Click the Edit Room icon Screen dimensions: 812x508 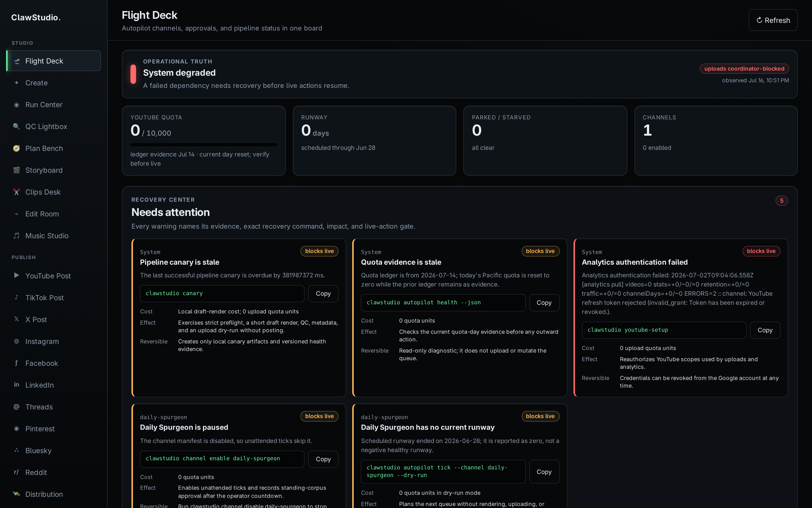[x=16, y=214]
